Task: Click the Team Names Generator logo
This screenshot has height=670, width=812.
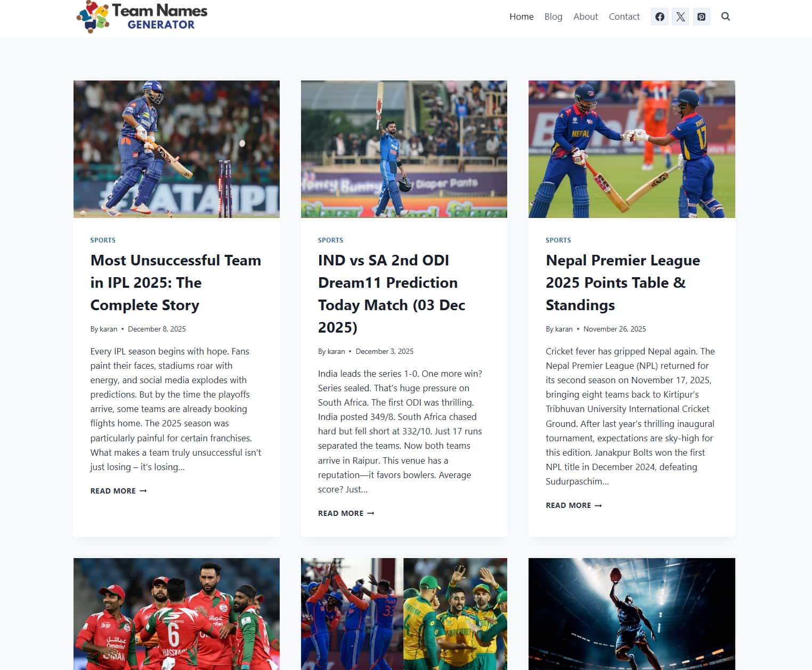Action: 142,17
